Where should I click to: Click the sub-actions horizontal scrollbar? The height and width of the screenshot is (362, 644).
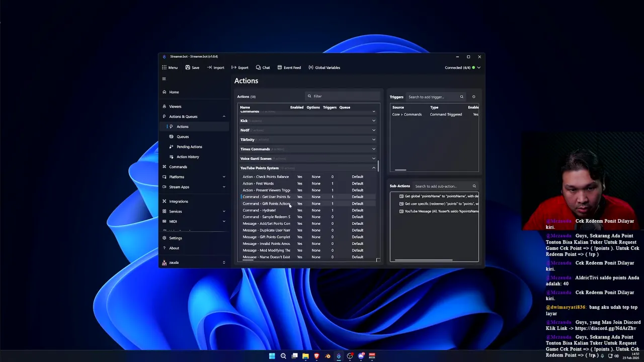(x=424, y=260)
